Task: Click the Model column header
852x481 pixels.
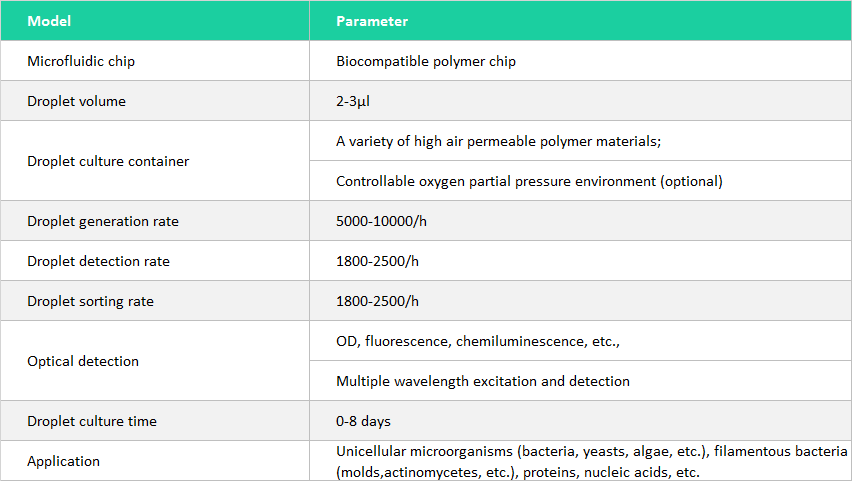Action: coord(49,21)
